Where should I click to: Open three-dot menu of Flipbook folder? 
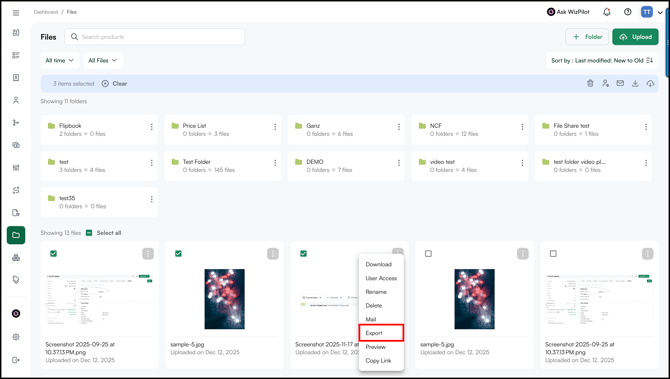(151, 127)
